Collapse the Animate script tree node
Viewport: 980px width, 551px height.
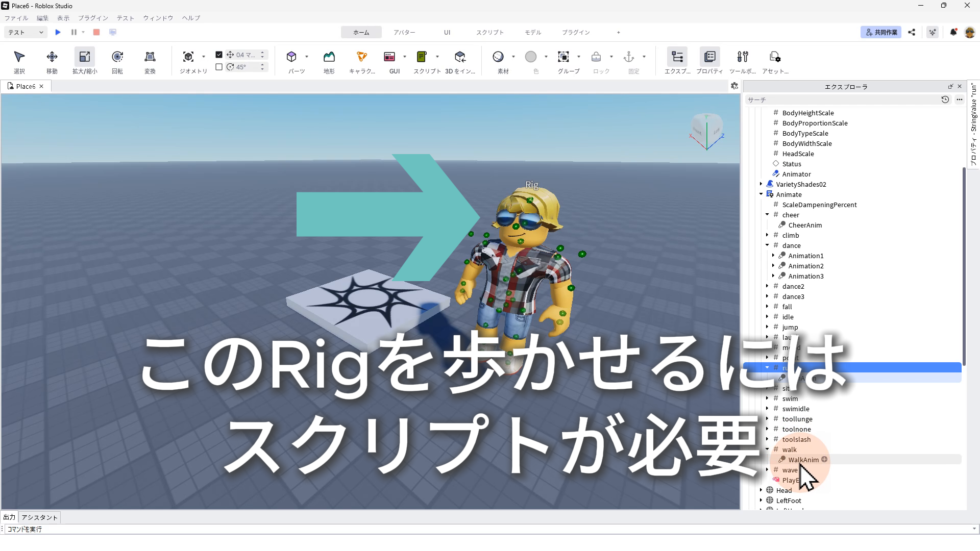point(761,194)
